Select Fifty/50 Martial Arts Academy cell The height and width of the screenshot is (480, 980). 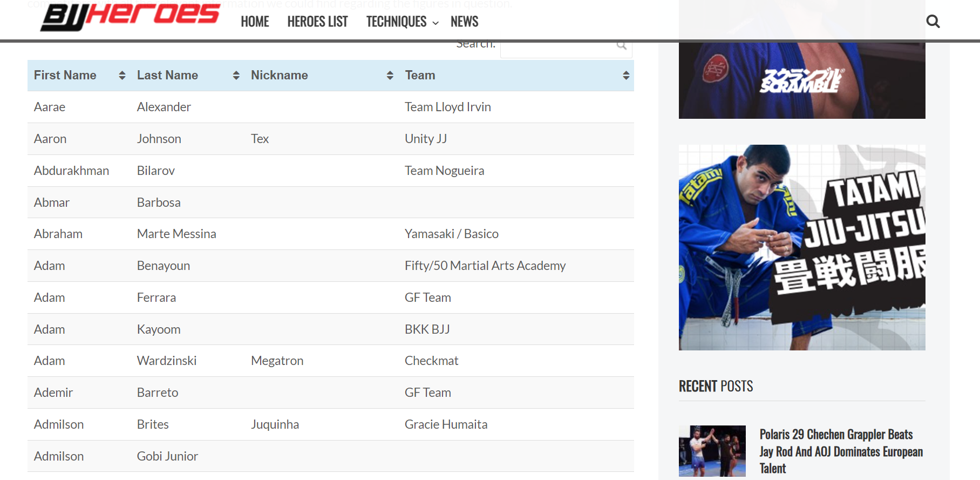(x=485, y=266)
